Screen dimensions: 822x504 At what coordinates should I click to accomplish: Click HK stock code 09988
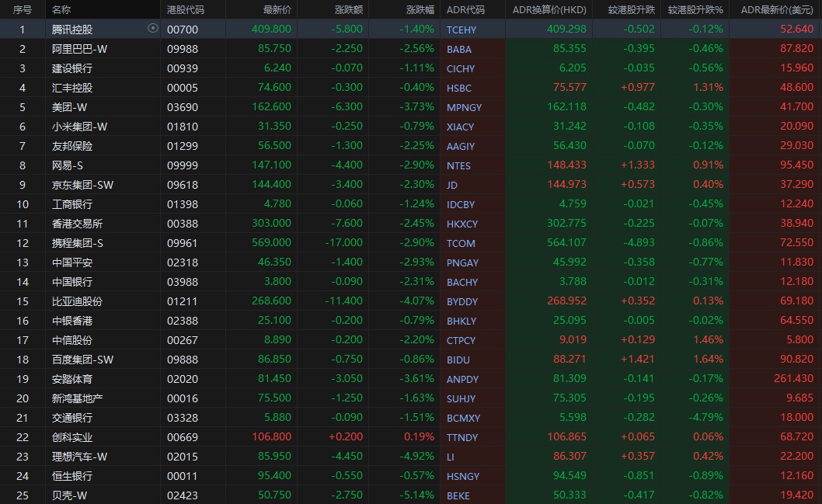point(183,49)
